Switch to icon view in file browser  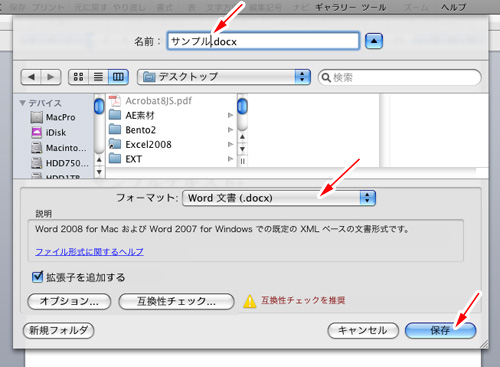[x=78, y=77]
